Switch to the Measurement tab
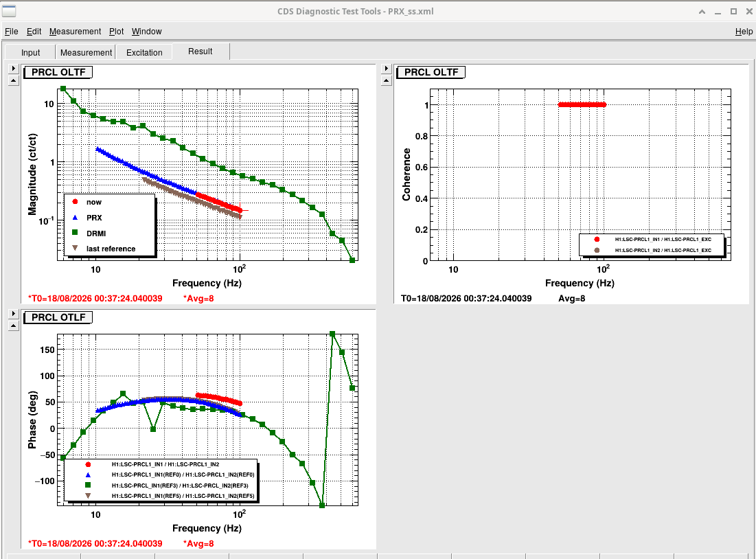756x559 pixels. coord(86,53)
